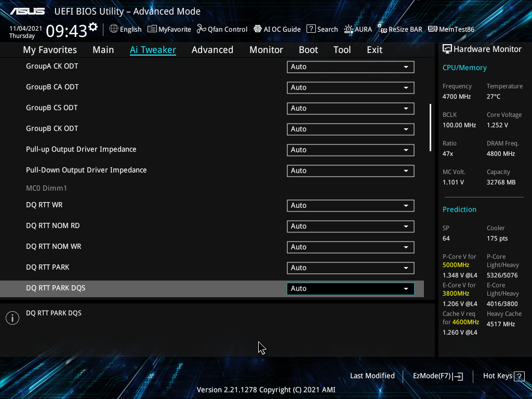Switch to the Main tab

tap(103, 50)
